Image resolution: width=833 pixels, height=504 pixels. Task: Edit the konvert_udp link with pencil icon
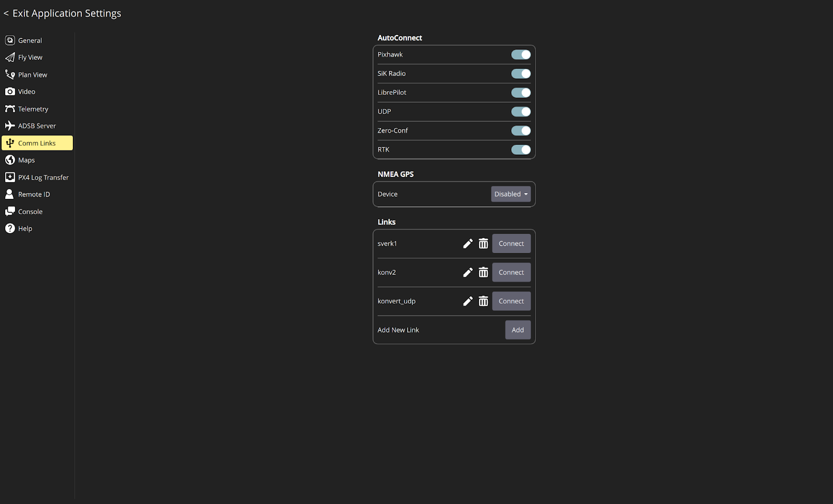[x=468, y=301]
